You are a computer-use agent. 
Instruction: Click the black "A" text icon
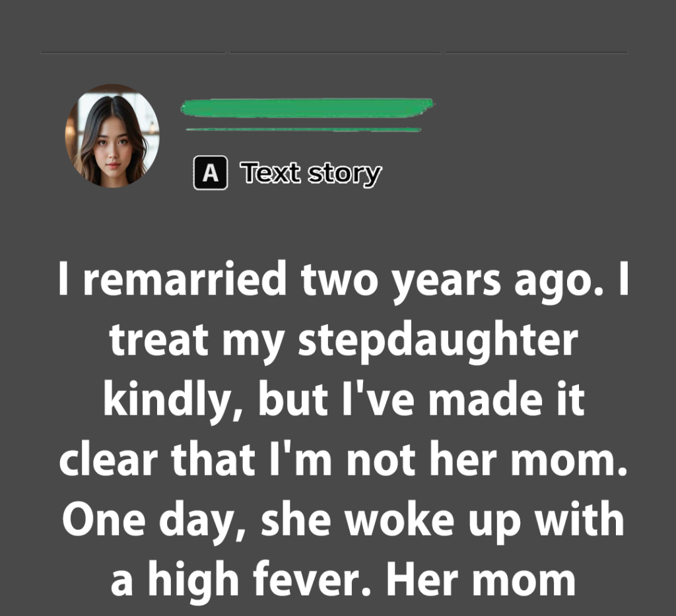[211, 174]
